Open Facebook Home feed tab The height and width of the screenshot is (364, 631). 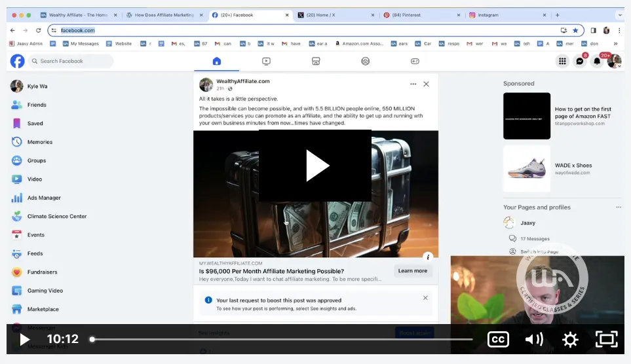point(217,61)
